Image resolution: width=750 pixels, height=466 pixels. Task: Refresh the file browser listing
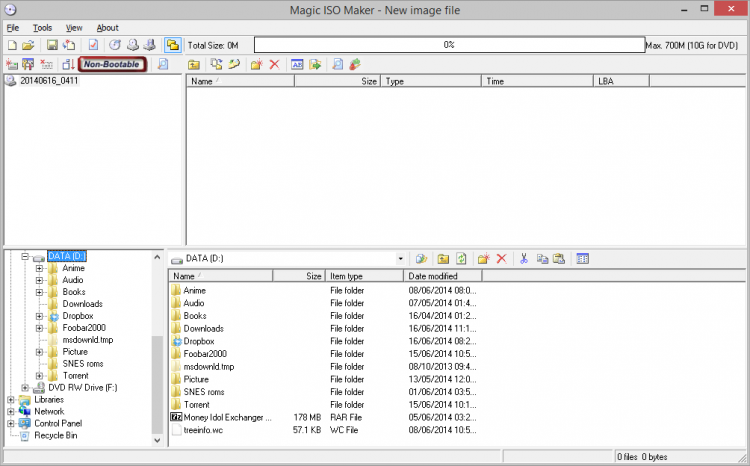coord(461,259)
